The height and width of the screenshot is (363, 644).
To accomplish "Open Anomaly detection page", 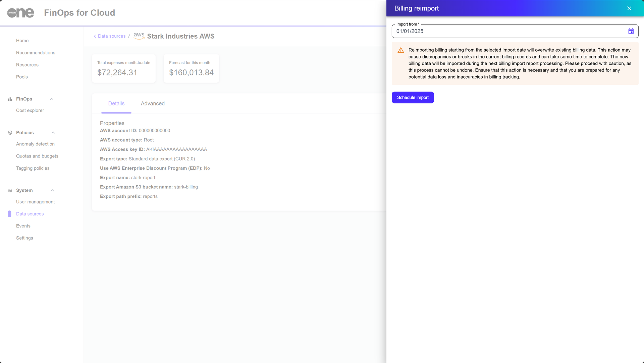I will point(35,144).
